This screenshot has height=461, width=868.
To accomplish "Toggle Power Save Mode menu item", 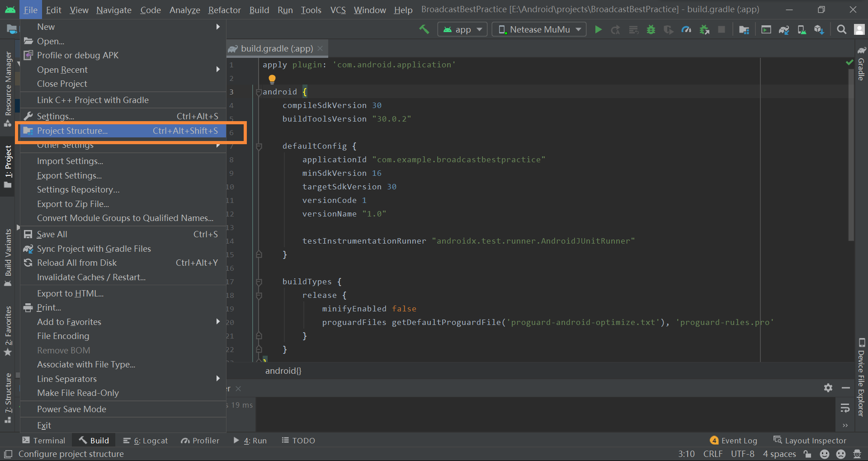I will tap(123, 409).
